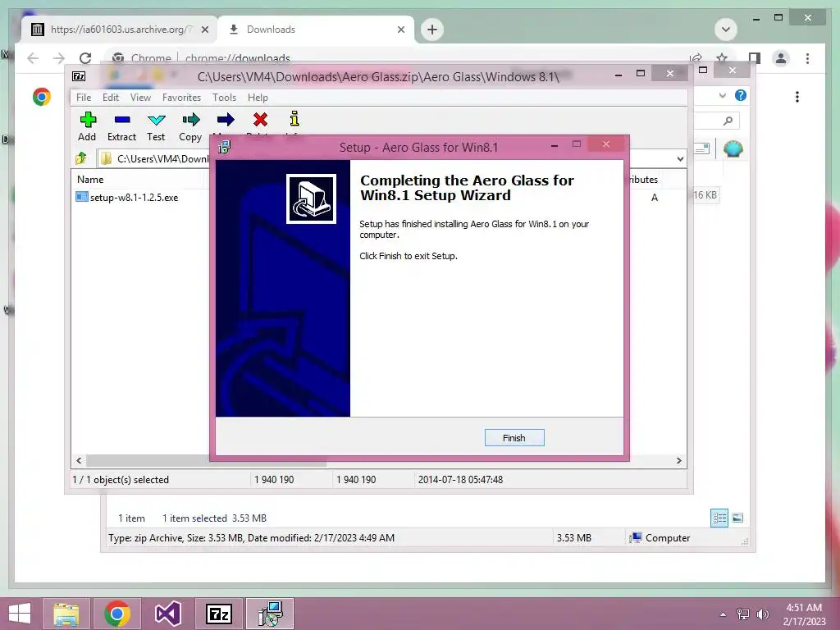Open File Explorer from the taskbar
Screen dimensions: 840x630
point(66,614)
